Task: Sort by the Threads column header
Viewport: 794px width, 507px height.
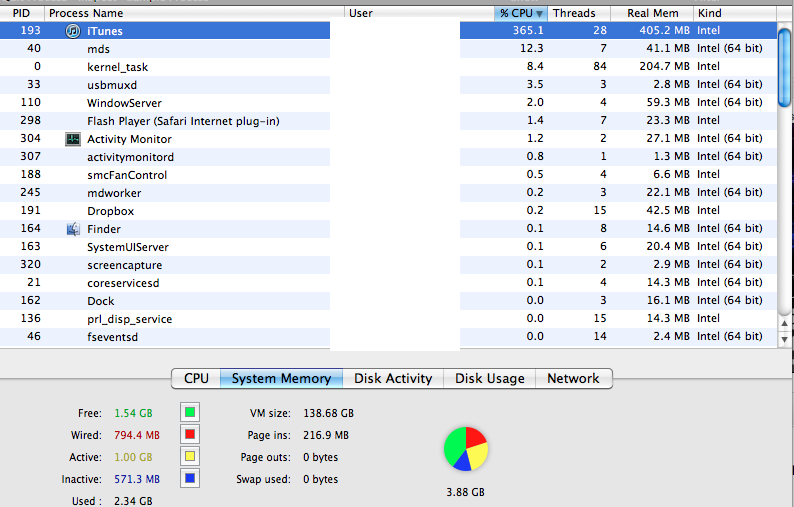Action: tap(579, 13)
